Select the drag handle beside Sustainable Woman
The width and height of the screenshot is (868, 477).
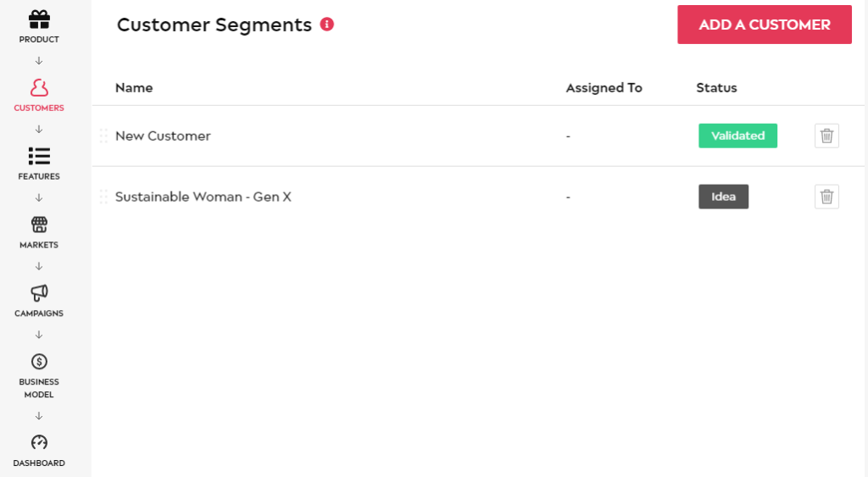[103, 197]
